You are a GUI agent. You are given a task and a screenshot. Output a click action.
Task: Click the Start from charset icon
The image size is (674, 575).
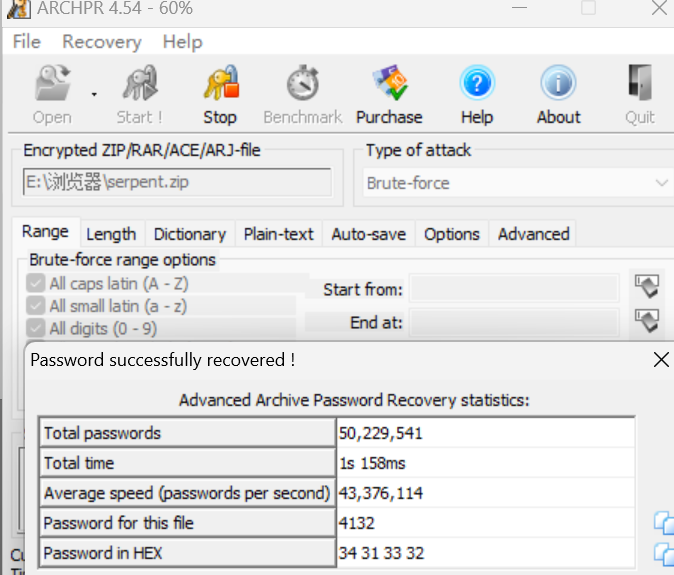[x=647, y=288]
